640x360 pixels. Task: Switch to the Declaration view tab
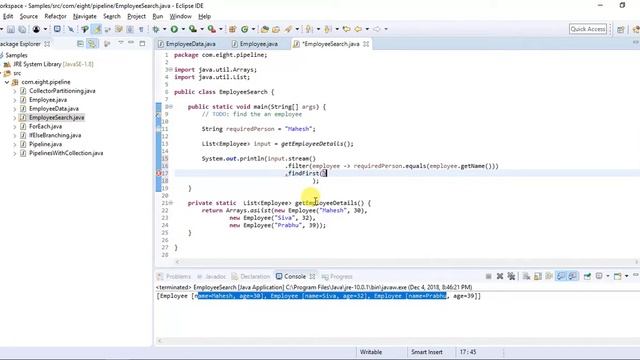click(251, 276)
